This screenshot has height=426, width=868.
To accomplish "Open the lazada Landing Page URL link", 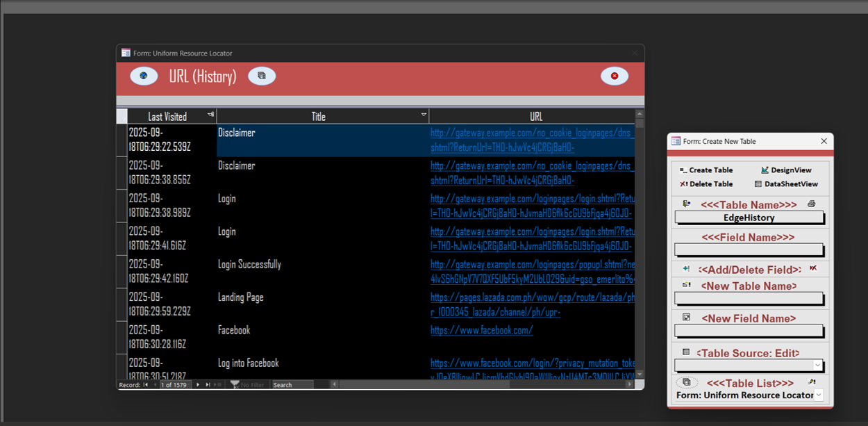I will point(532,304).
